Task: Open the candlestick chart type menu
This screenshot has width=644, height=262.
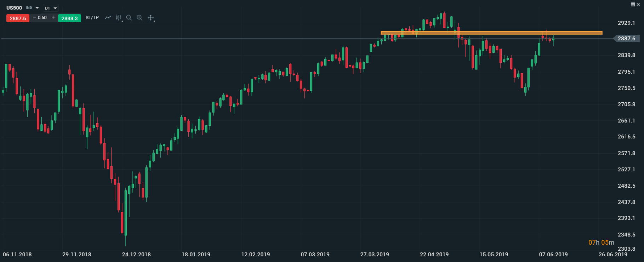Action: [119, 18]
